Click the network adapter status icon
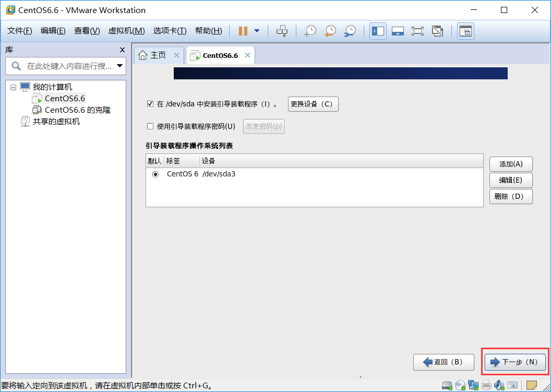551x392 pixels. click(x=473, y=385)
